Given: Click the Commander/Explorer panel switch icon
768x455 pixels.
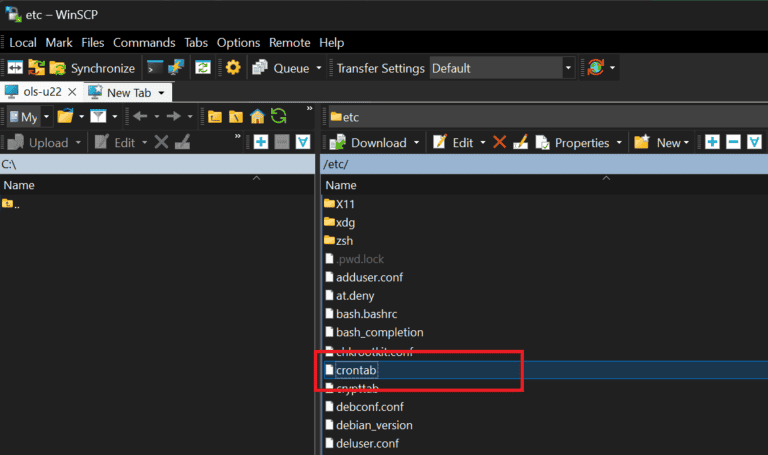Looking at the screenshot, I should [x=15, y=68].
